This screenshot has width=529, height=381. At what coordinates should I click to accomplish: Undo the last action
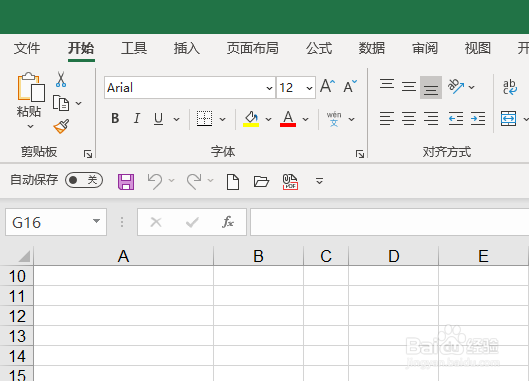coord(155,181)
